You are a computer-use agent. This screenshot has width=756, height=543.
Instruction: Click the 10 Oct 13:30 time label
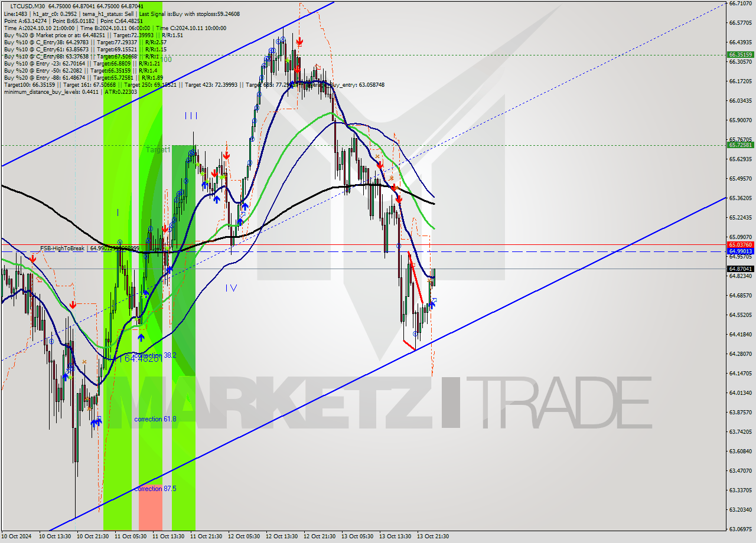click(x=56, y=537)
